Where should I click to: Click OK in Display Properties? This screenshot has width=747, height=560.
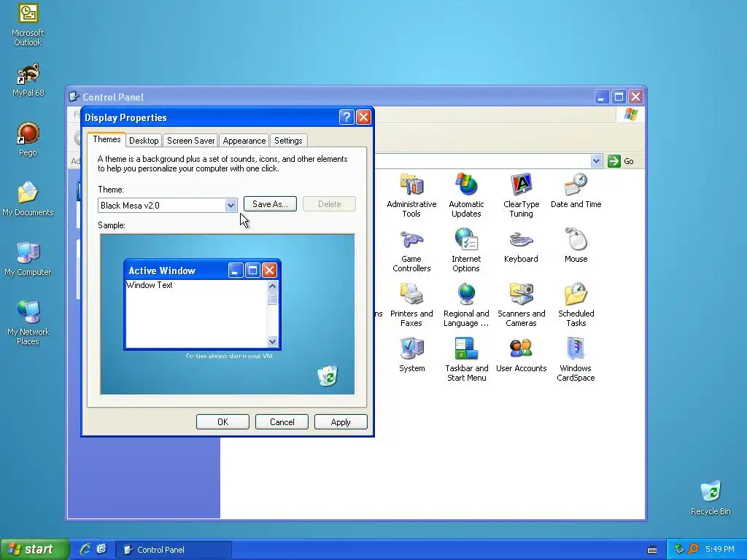coord(222,422)
